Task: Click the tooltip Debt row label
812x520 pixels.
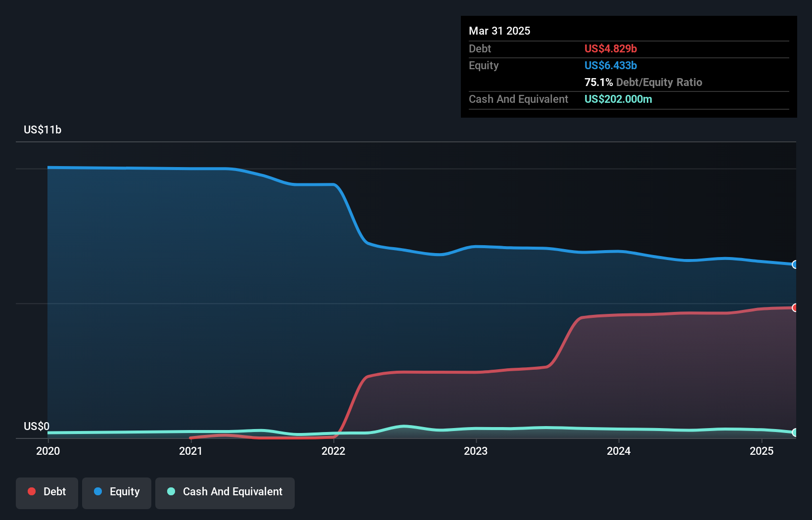Action: (480, 48)
